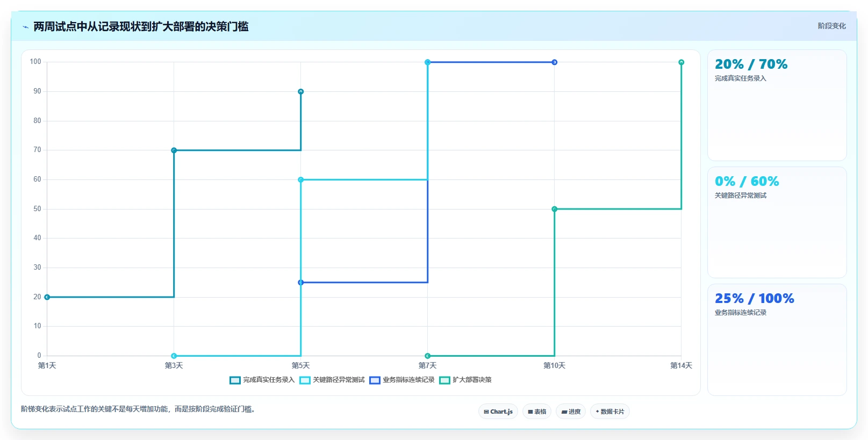Select the 0% / 60% stat card value
This screenshot has width=868, height=440.
click(747, 182)
